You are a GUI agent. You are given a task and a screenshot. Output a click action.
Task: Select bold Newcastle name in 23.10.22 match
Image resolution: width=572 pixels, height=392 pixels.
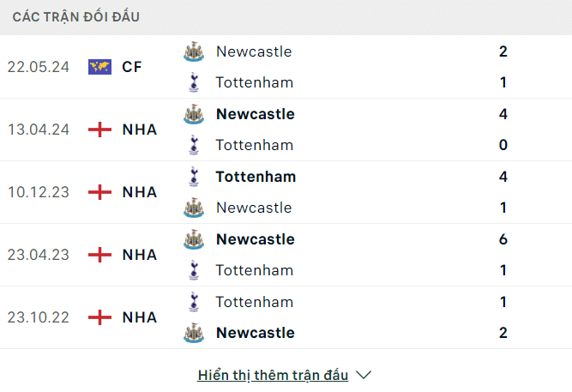click(256, 333)
